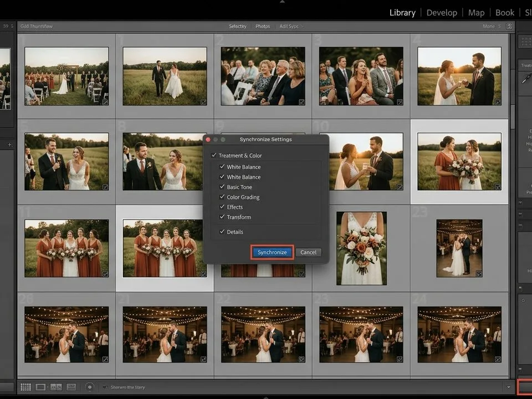Click edit badge on seated older guests photo
The image size is (532, 399).
(301, 102)
